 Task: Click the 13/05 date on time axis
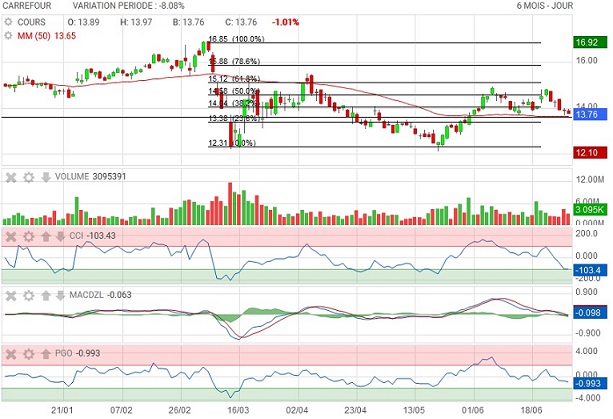414,410
